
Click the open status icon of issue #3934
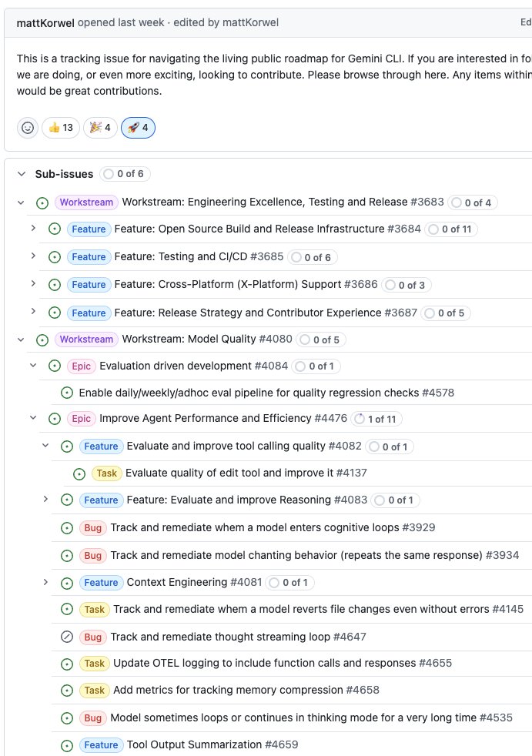click(x=67, y=555)
